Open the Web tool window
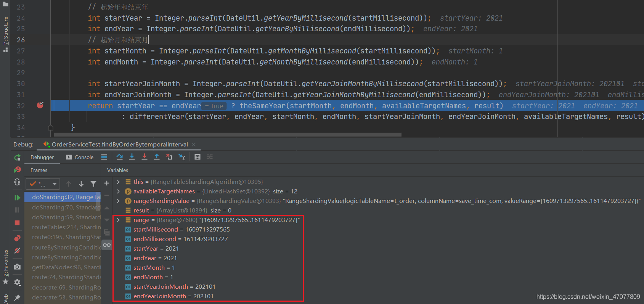 pyautogui.click(x=5, y=299)
